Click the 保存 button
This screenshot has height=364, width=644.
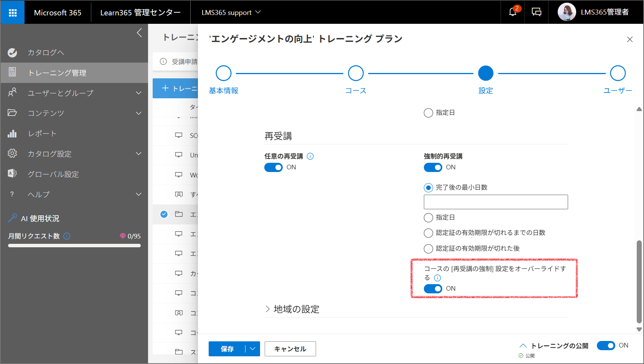(227, 349)
